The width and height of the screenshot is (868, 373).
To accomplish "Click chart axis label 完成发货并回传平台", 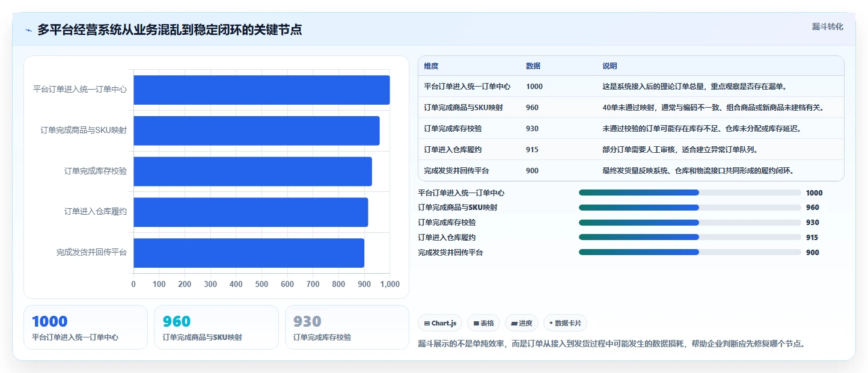I will tap(92, 253).
